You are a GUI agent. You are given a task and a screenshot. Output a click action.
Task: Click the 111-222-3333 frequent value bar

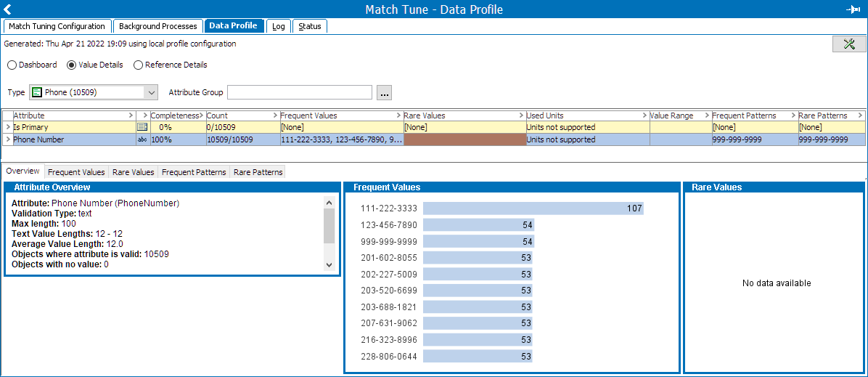(x=533, y=208)
